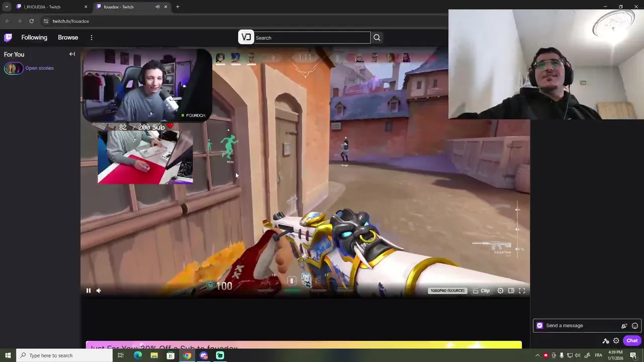
Task: Click the 20% off sub offer banner
Action: tap(304, 345)
